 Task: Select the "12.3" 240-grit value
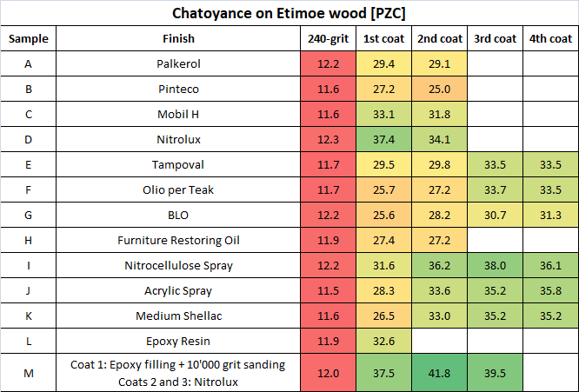[x=329, y=140]
